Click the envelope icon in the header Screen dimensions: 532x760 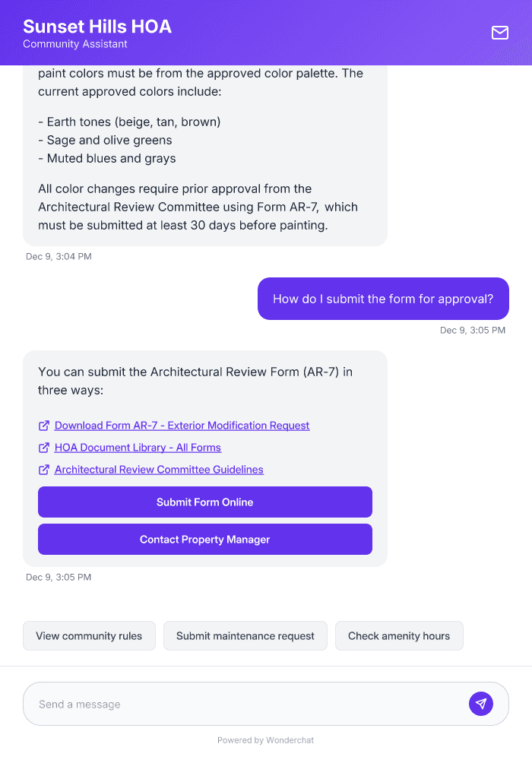point(500,33)
